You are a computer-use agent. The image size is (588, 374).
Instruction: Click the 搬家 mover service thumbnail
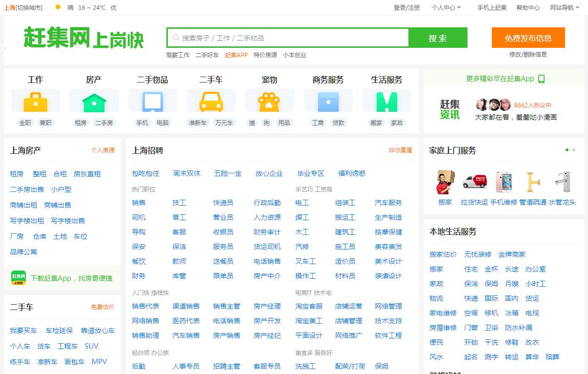coord(445,183)
